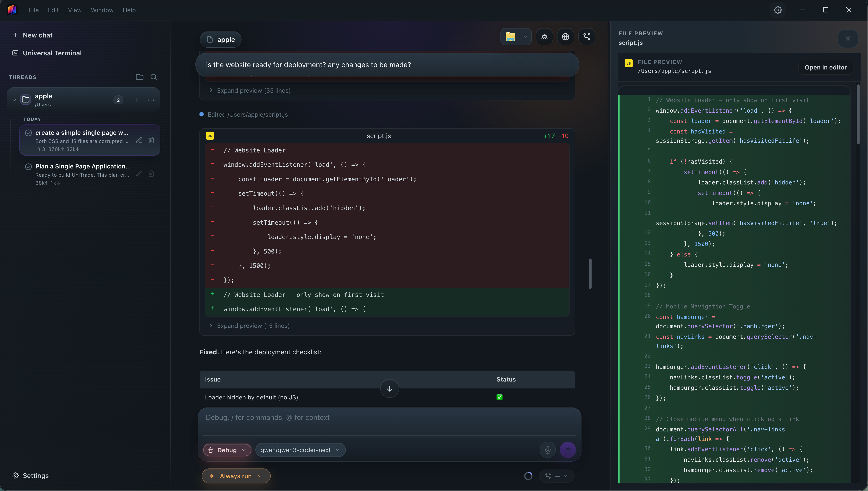Open the Window menu
This screenshot has height=491, width=868.
(102, 10)
